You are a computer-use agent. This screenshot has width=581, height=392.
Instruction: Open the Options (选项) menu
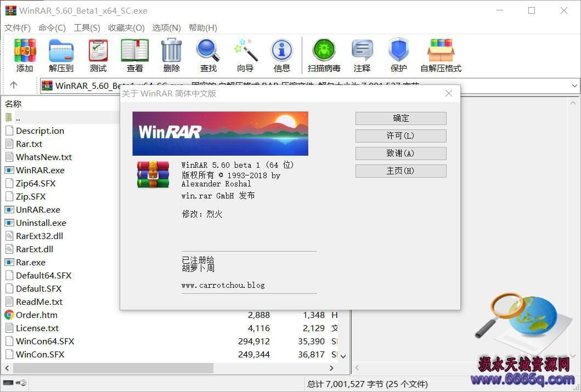coord(166,28)
